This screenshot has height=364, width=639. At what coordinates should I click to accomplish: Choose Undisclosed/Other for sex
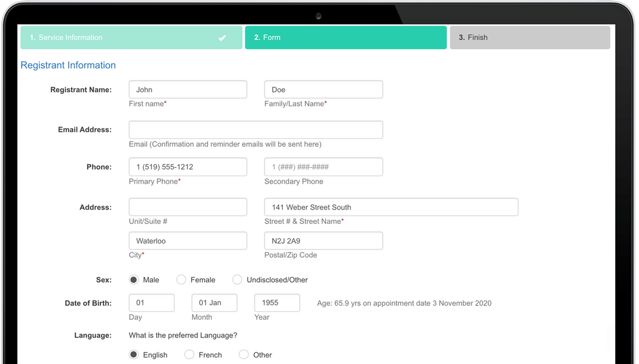coord(237,279)
